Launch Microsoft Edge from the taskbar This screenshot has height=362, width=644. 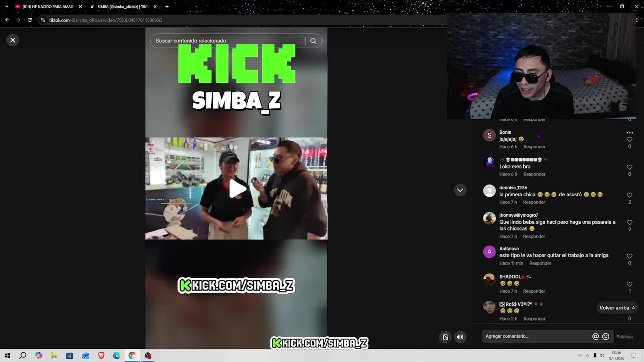[x=117, y=356]
